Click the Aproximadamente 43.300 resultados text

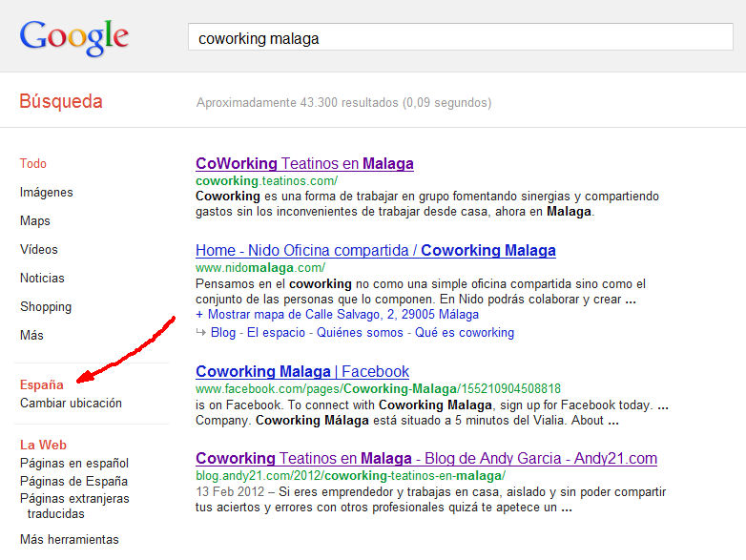(x=344, y=103)
